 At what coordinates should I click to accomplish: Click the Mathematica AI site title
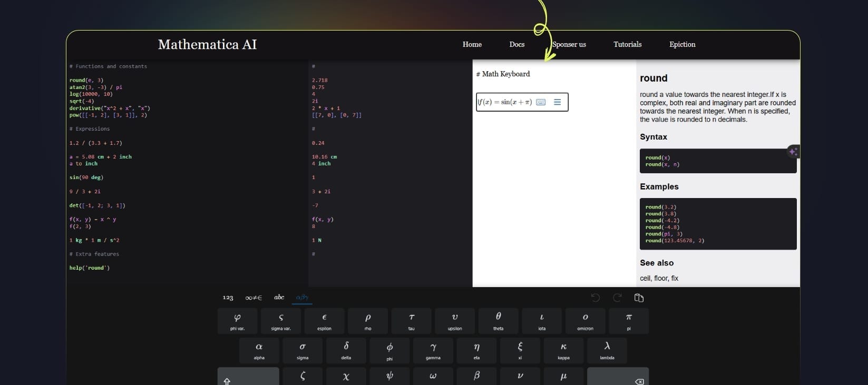pyautogui.click(x=207, y=44)
